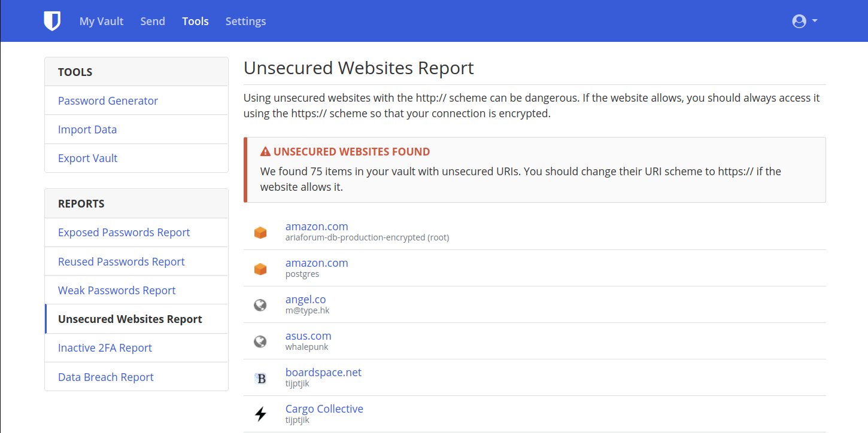The height and width of the screenshot is (433, 868).
Task: Click the Bitwarden shield logo
Action: pos(52,21)
